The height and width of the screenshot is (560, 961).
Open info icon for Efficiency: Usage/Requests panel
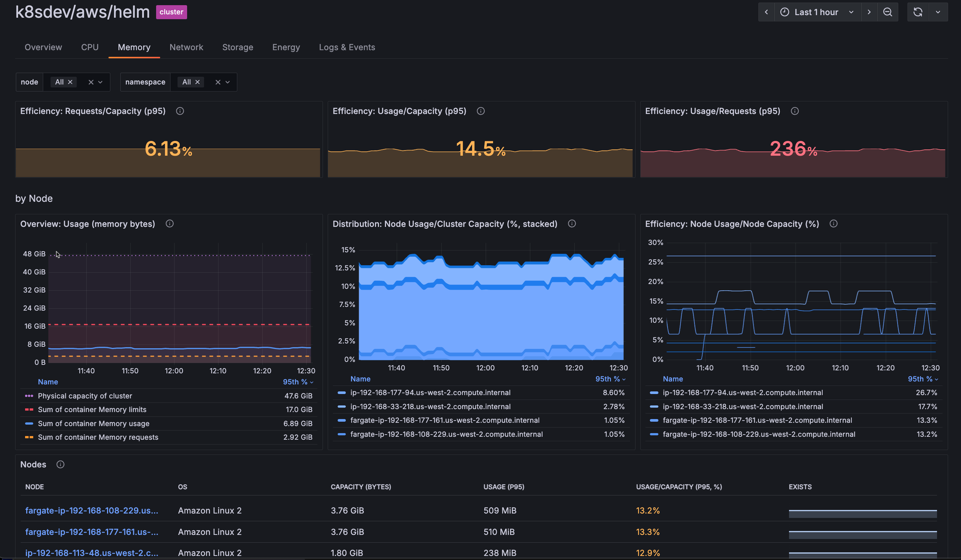pyautogui.click(x=795, y=111)
